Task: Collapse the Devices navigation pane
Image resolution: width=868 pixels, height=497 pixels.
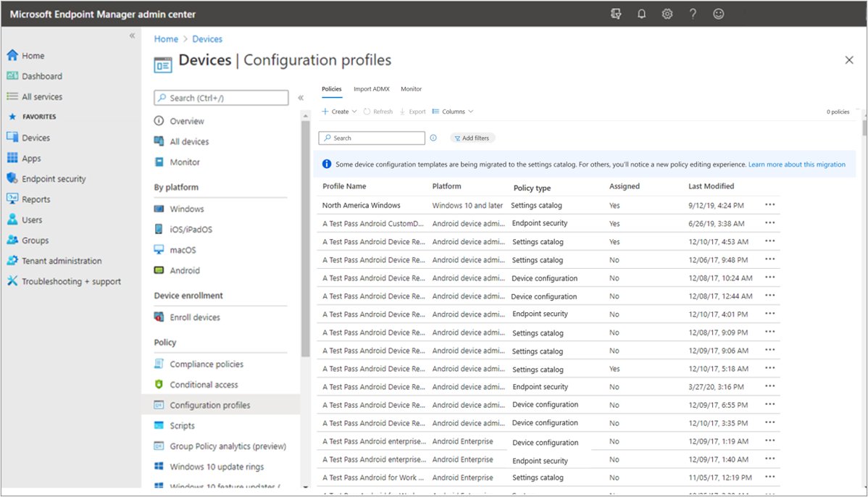Action: 301,97
